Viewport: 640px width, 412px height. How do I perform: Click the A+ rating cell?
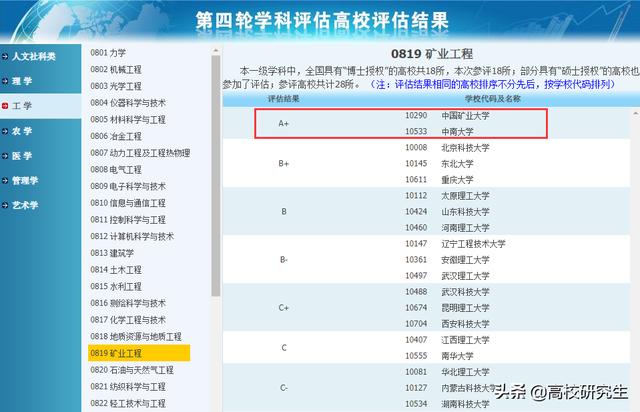[x=284, y=123]
